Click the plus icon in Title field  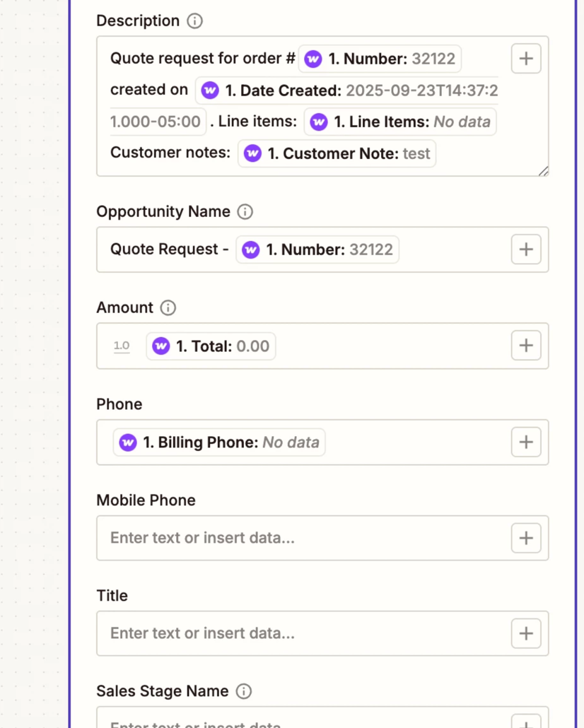tap(525, 633)
